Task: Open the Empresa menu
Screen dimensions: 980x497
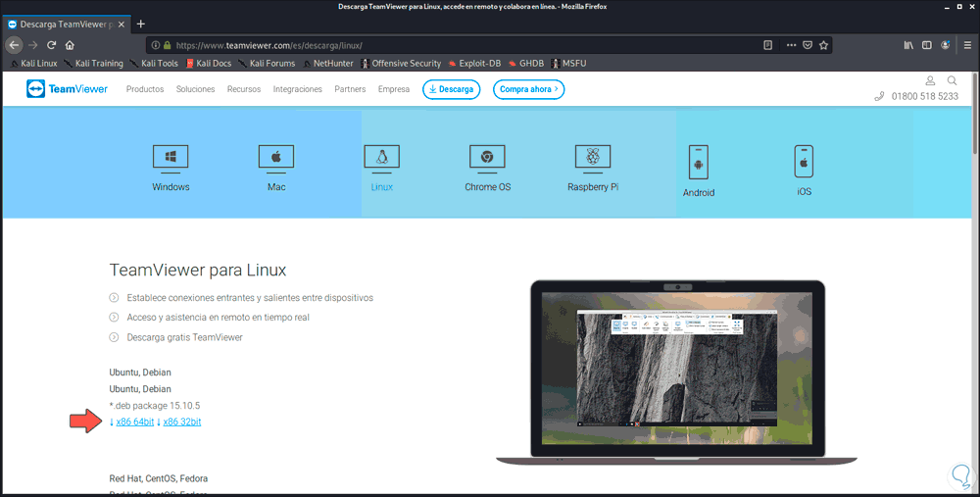Action: tap(394, 89)
